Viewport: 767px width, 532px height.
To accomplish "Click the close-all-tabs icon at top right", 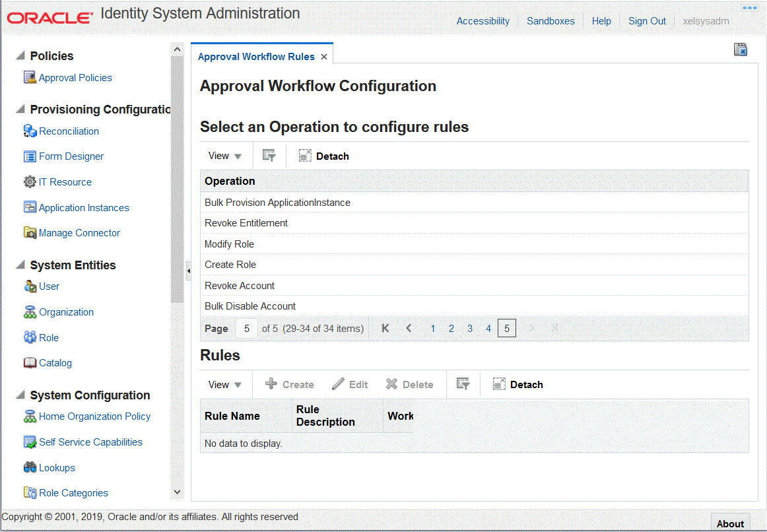I will click(740, 50).
